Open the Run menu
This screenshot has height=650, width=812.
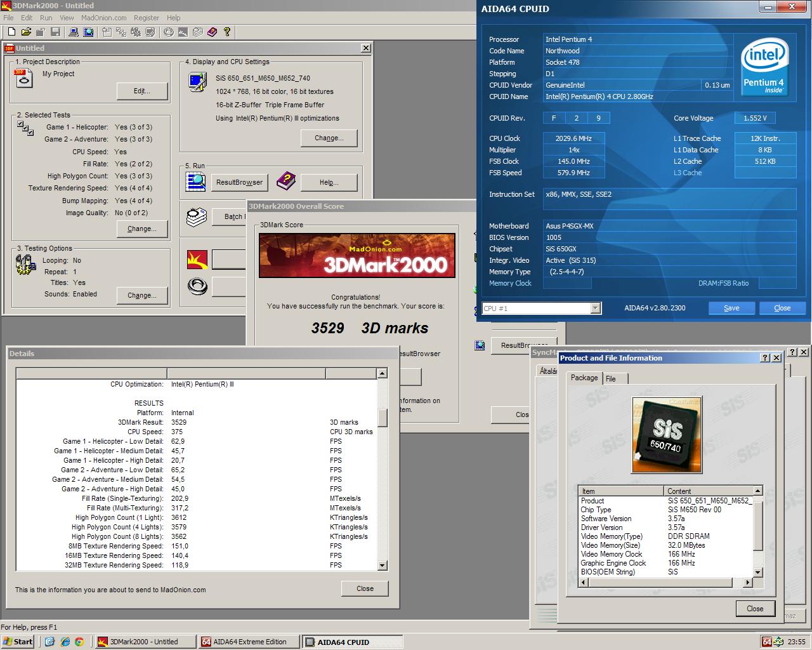pyautogui.click(x=46, y=18)
